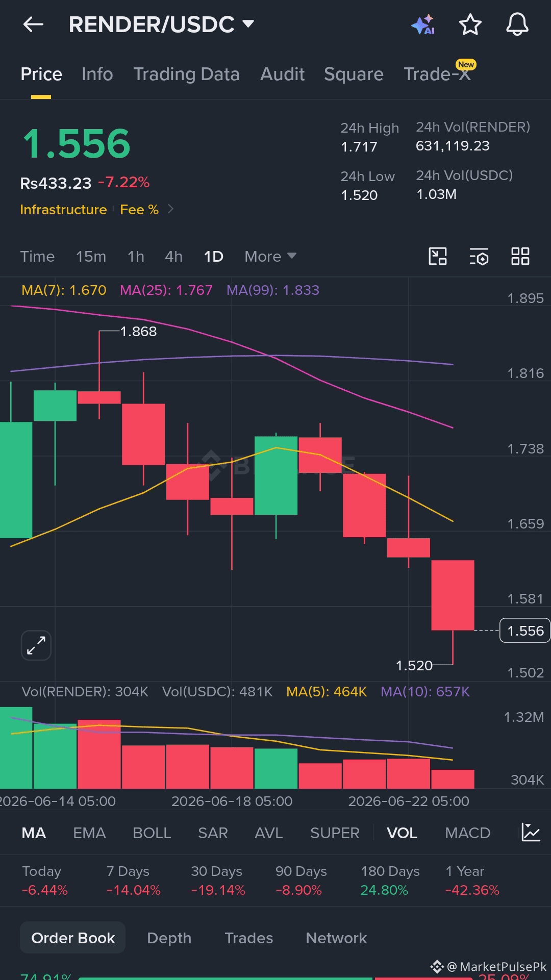Screen dimensions: 551x980
Task: Tap the 24h Vol(USDC) value 1.03M
Action: (436, 194)
